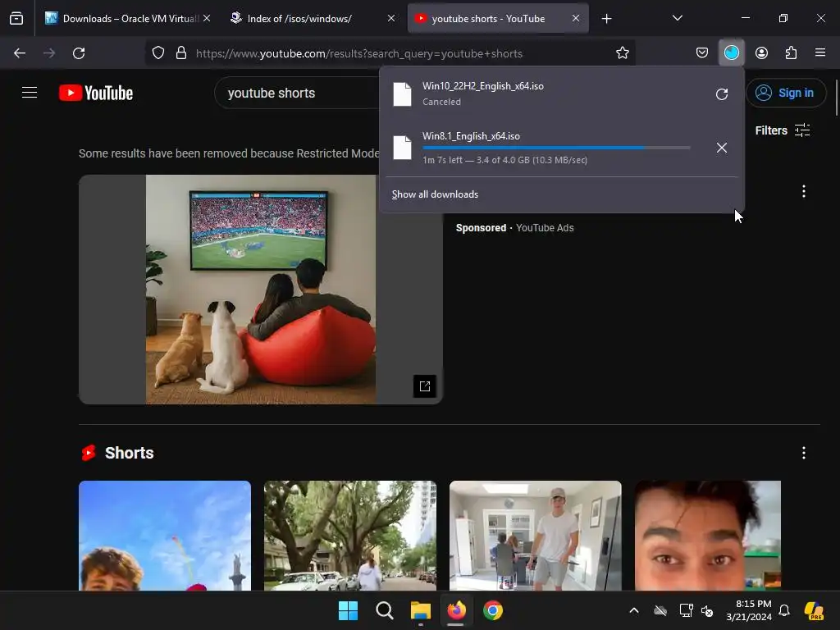The height and width of the screenshot is (630, 840).
Task: Open the Firefox account icon
Action: [761, 52]
